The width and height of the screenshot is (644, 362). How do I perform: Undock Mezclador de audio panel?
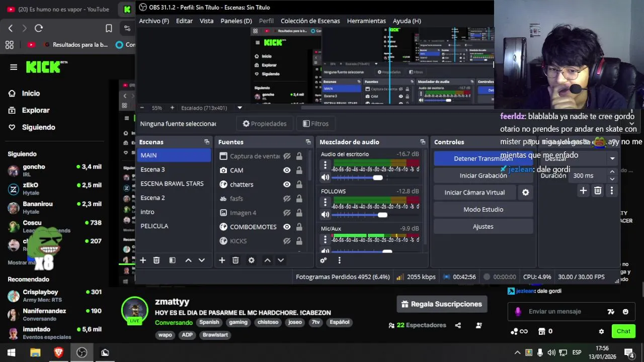423,142
